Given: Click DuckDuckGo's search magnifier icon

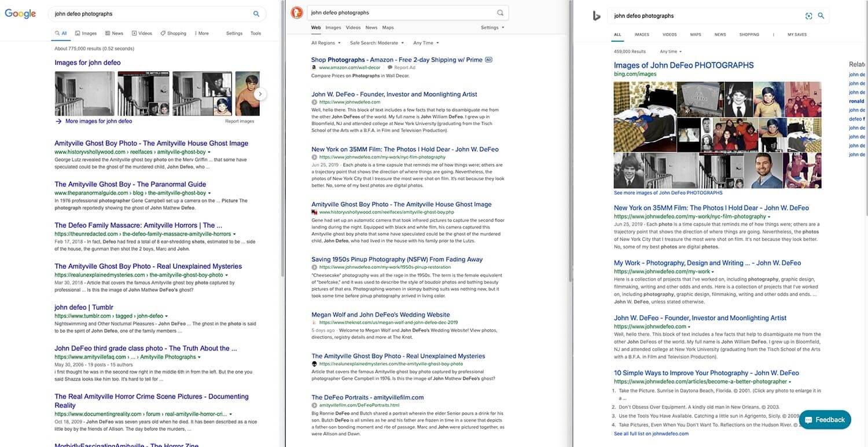Looking at the screenshot, I should [x=500, y=13].
